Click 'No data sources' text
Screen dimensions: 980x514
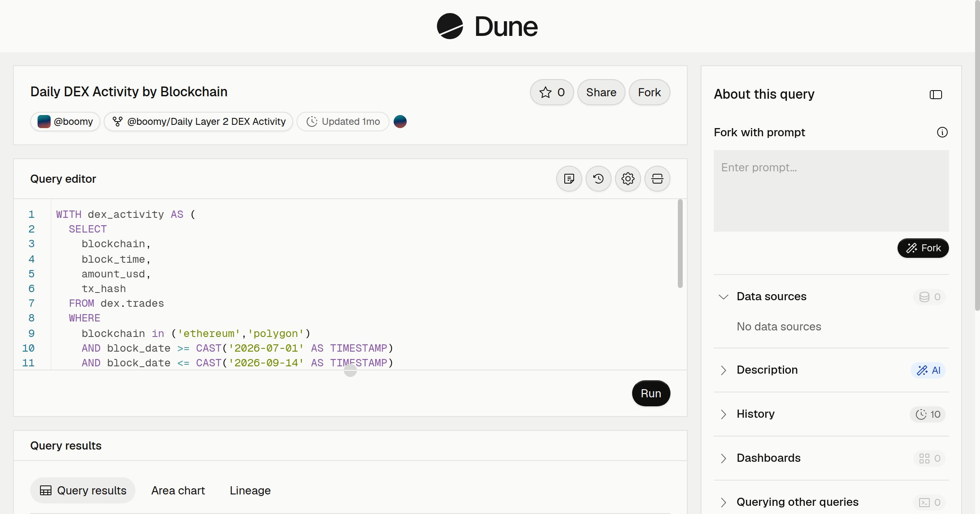point(779,326)
